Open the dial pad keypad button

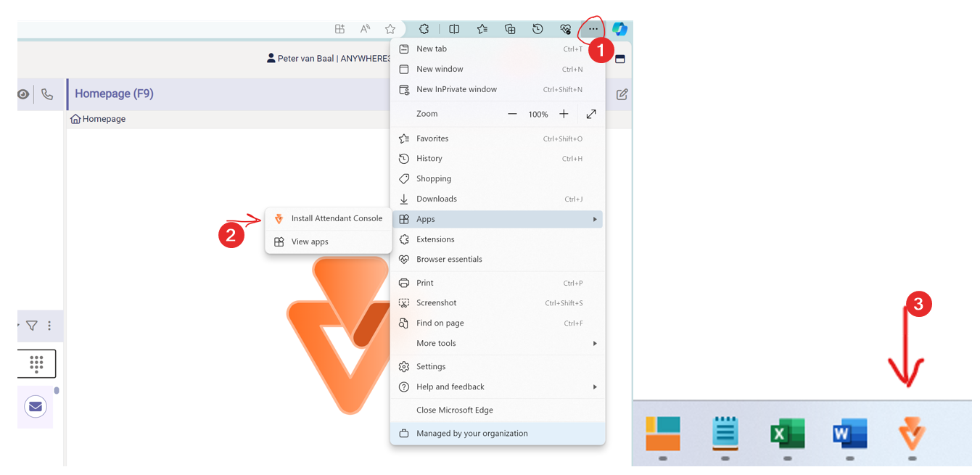[36, 364]
